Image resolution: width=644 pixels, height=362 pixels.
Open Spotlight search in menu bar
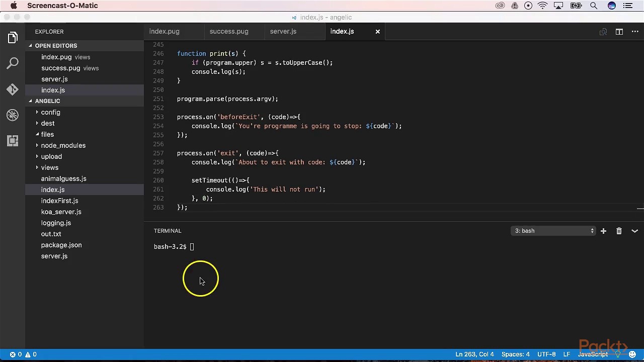click(594, 6)
